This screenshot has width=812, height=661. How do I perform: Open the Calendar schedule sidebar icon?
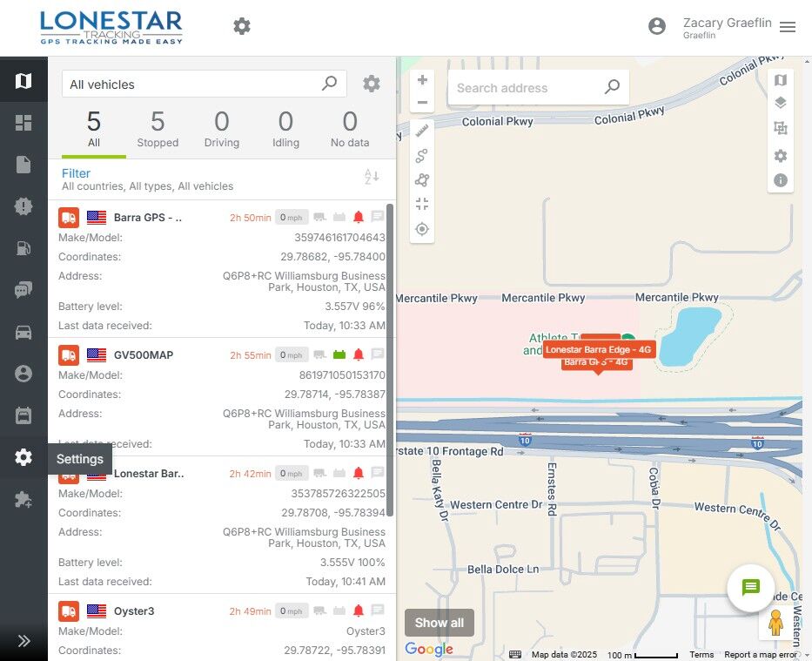23,415
